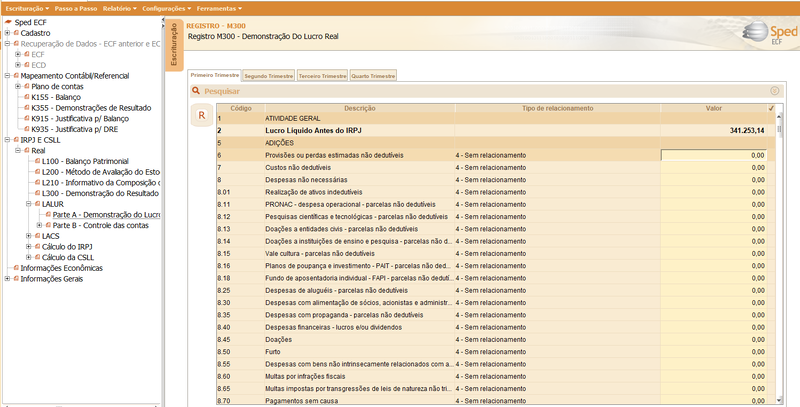Open K935 - Justificativa p/ DRE
The height and width of the screenshot is (407, 800).
coord(74,130)
